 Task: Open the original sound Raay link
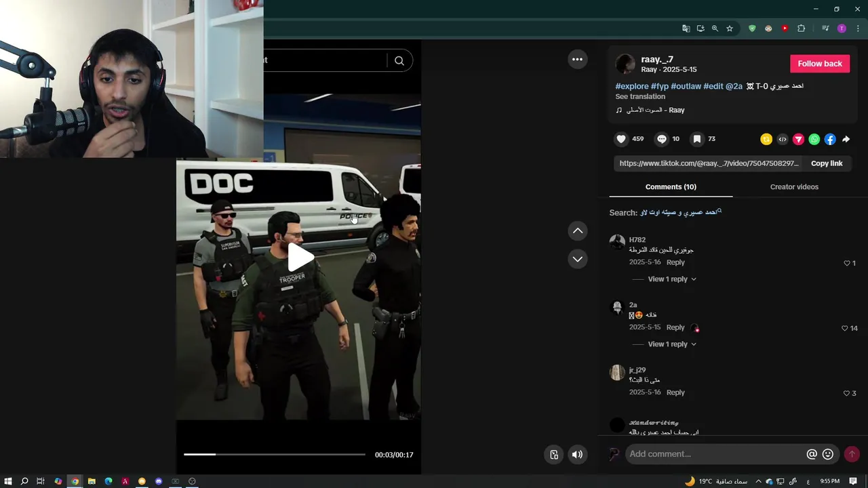pyautogui.click(x=650, y=110)
